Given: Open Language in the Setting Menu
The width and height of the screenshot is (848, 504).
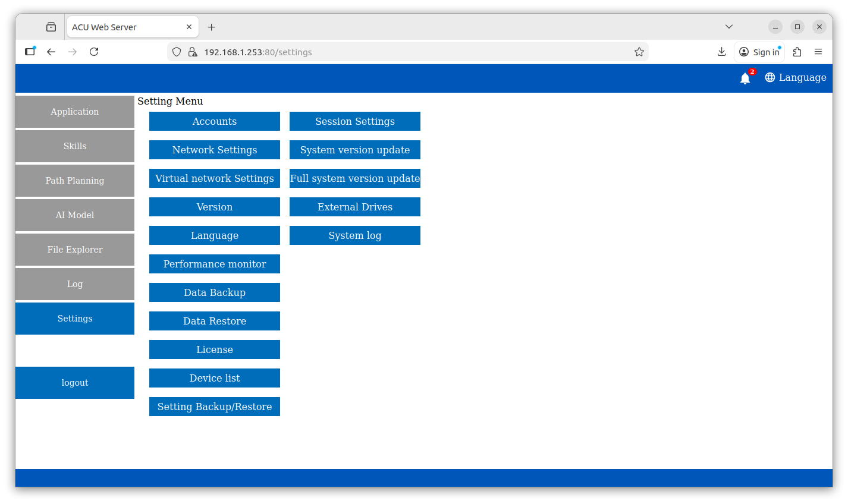Looking at the screenshot, I should tap(215, 235).
